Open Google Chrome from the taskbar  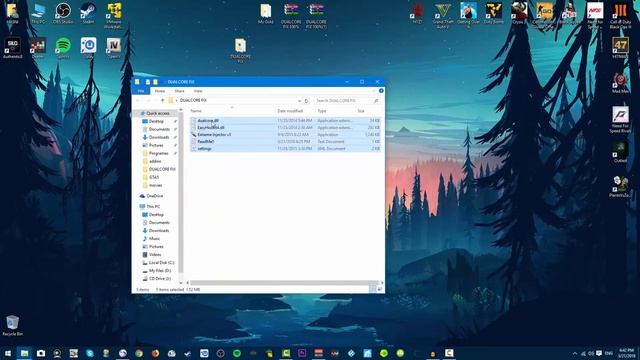point(139,353)
